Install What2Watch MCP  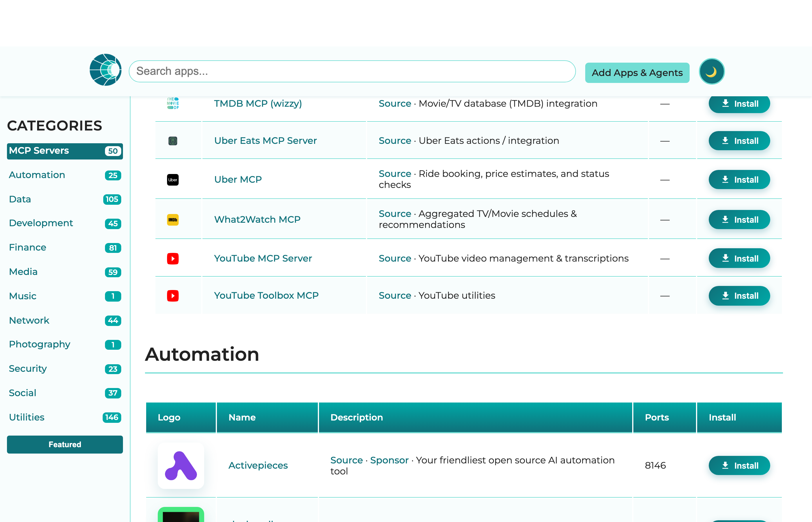pos(739,220)
